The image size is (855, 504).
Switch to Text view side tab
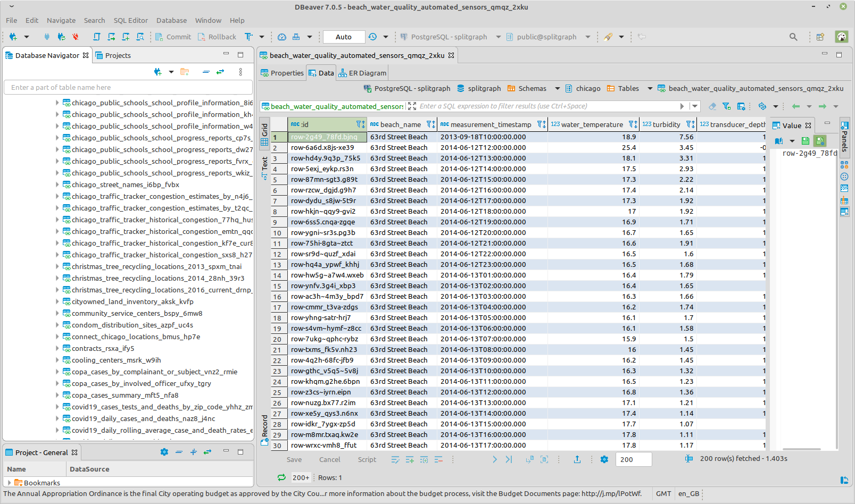(x=264, y=168)
